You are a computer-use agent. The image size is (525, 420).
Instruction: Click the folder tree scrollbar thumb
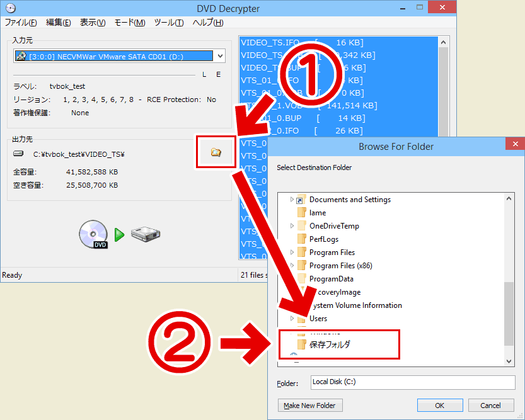(x=509, y=314)
